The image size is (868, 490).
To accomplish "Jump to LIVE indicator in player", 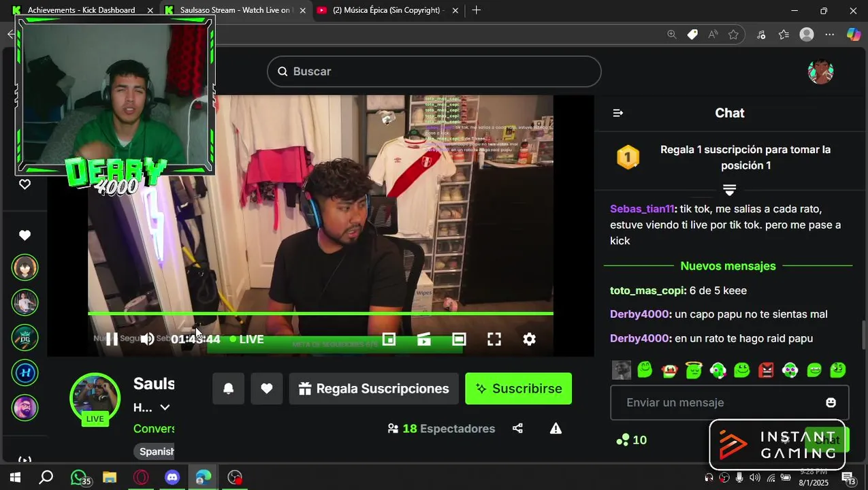I will [x=246, y=339].
